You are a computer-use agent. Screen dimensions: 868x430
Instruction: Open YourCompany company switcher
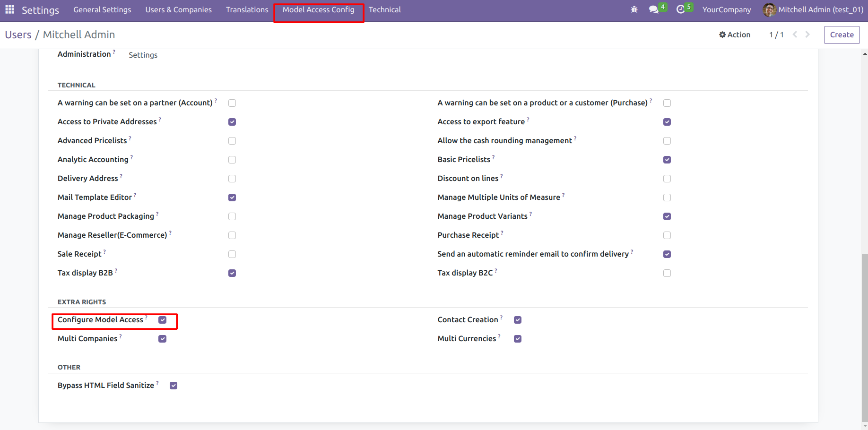pyautogui.click(x=726, y=9)
